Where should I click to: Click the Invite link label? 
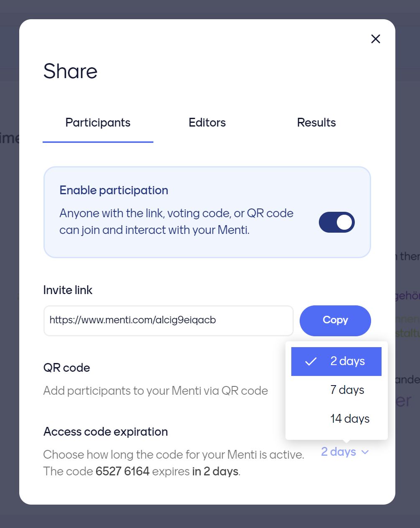tap(68, 290)
